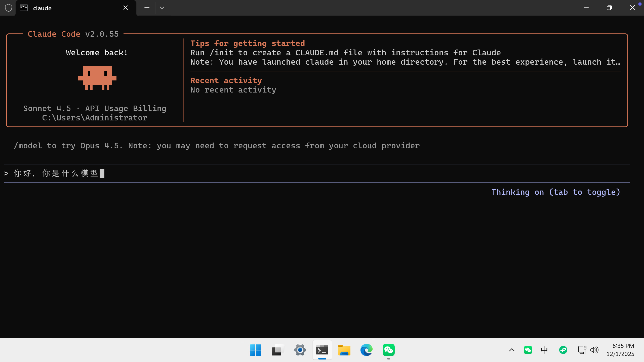Toggle Thinking on indicator text
This screenshot has height=362, width=644.
point(556,192)
